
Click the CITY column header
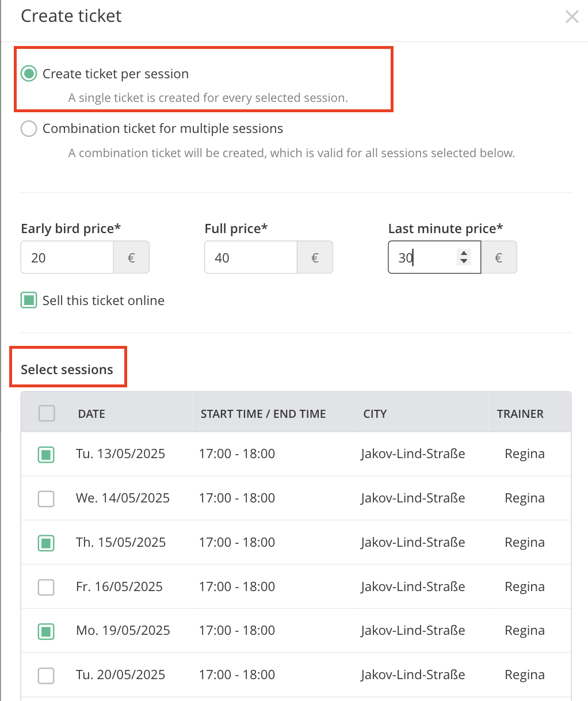[375, 414]
